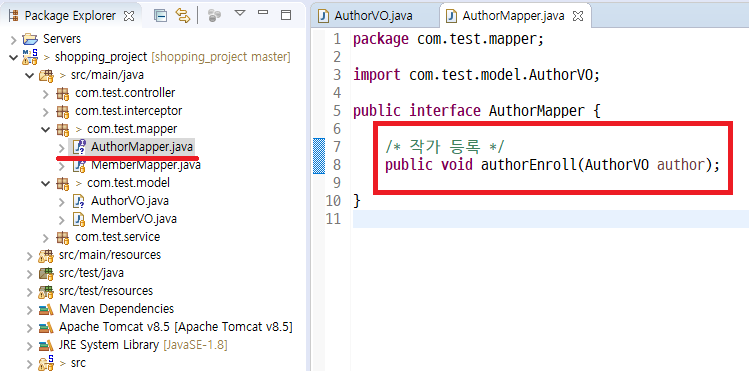The width and height of the screenshot is (749, 371).
Task: Expand the Servers folder
Action: [x=13, y=39]
